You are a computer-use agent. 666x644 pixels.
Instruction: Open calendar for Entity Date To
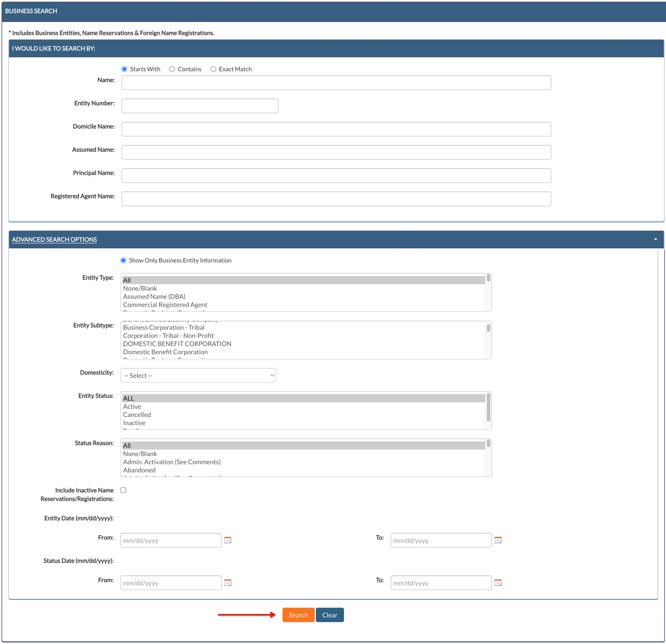(498, 540)
